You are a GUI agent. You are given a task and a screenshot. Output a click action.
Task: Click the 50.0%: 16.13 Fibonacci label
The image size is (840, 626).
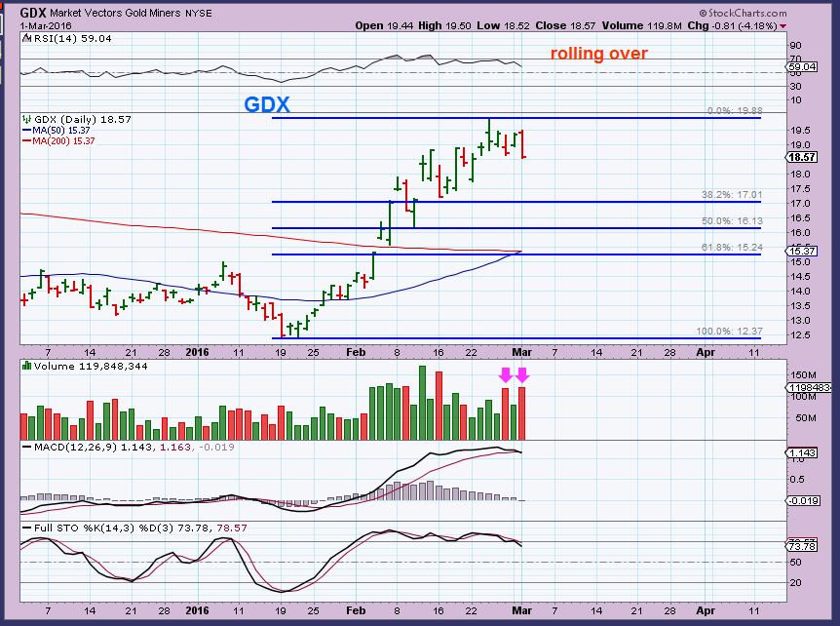pyautogui.click(x=732, y=221)
